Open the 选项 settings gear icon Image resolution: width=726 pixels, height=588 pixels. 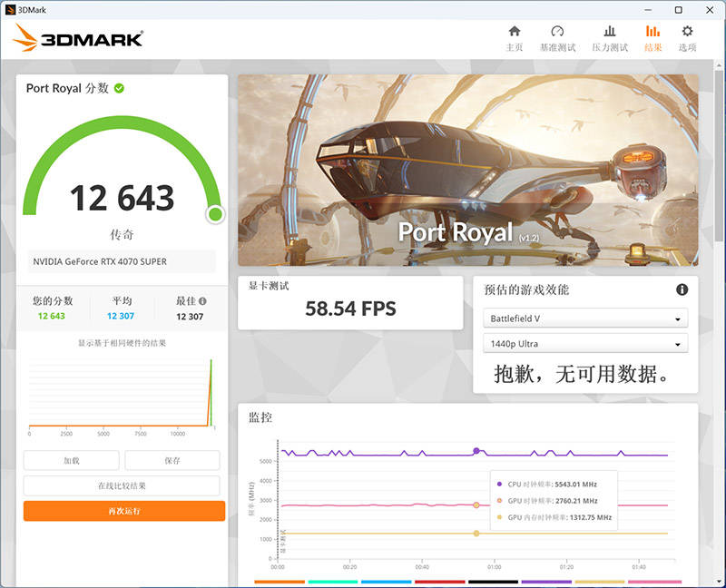click(x=687, y=32)
